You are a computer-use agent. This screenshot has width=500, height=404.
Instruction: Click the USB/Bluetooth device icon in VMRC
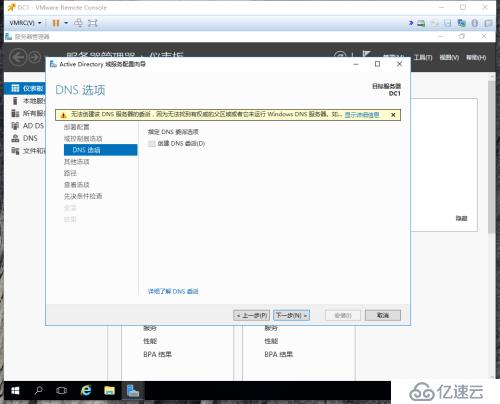475,23
